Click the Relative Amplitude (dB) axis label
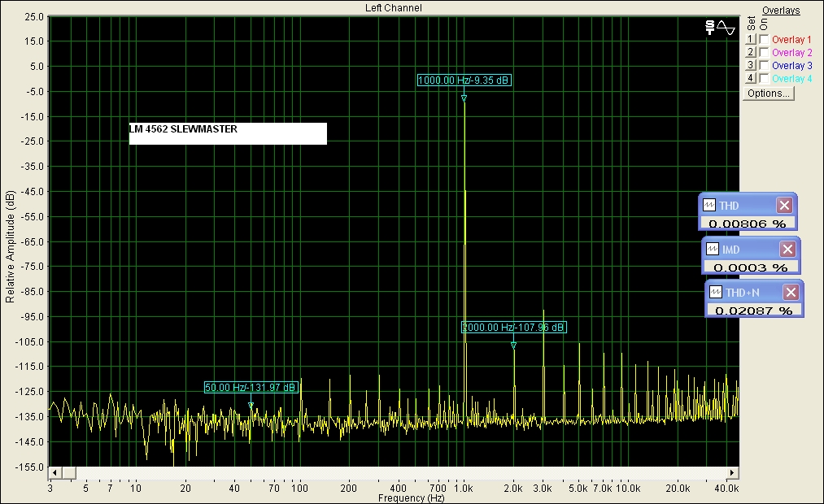This screenshot has width=824, height=504. (10, 247)
